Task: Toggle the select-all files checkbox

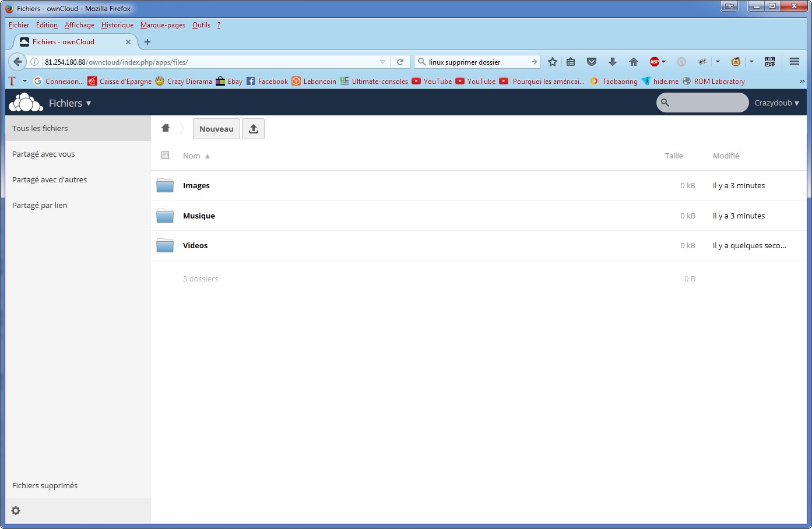Action: (x=165, y=156)
